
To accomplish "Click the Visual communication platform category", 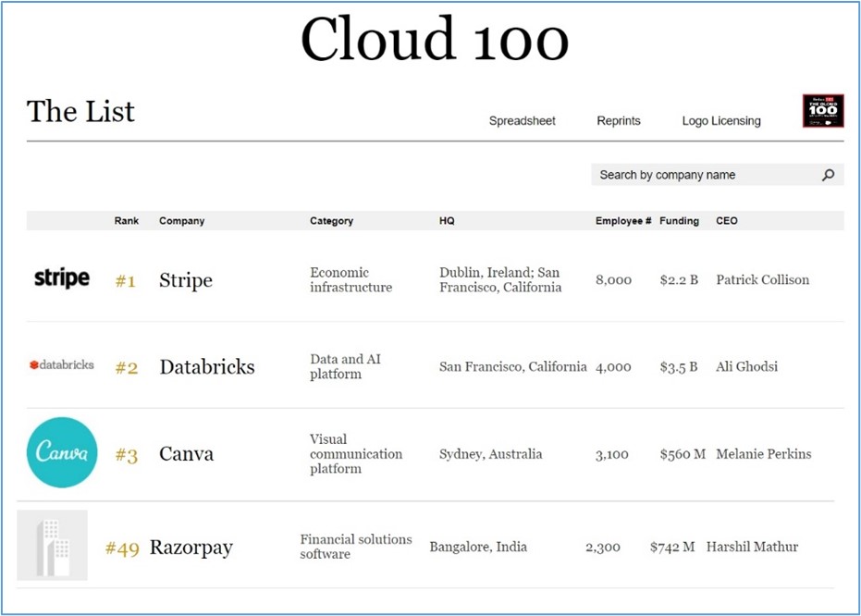I will (356, 453).
